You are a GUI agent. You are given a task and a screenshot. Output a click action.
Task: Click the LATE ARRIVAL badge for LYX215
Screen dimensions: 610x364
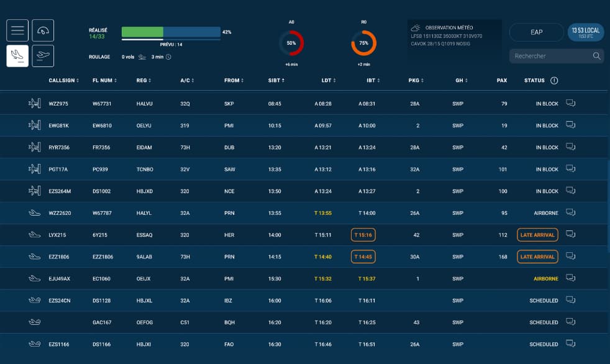[537, 235]
